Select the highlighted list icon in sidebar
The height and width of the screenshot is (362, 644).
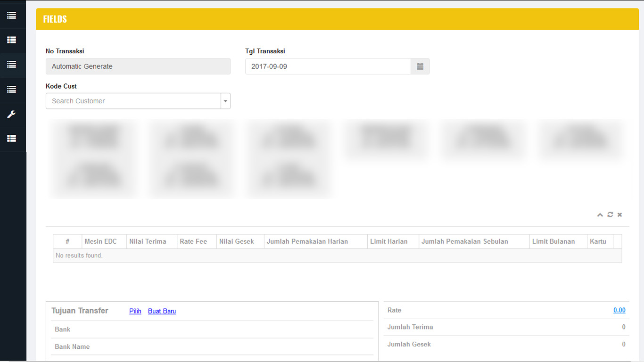pyautogui.click(x=12, y=65)
